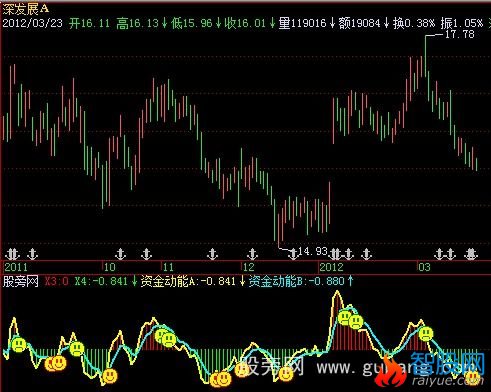The height and width of the screenshot is (392, 491).
Task: Click the 股旁网 indicator name
Action: (x=21, y=281)
